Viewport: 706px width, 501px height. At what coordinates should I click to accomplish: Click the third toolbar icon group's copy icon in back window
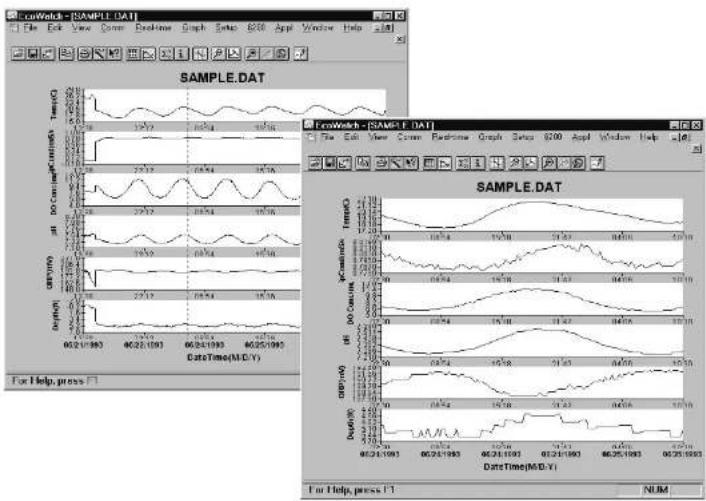67,54
